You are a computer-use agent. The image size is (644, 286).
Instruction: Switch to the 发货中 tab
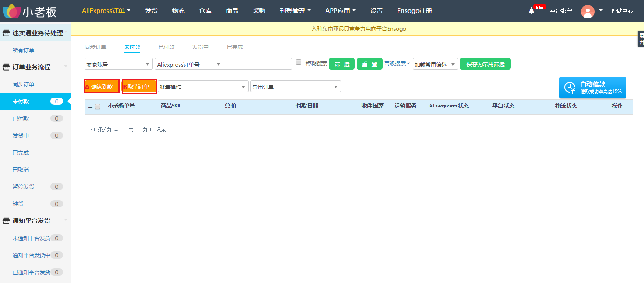click(201, 47)
